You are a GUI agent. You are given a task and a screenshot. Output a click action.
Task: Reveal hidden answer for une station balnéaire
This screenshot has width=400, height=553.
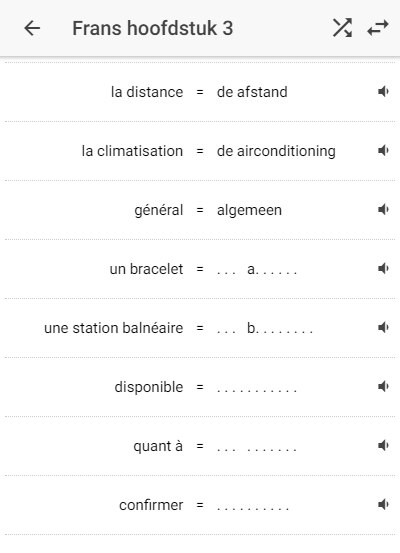tap(265, 328)
